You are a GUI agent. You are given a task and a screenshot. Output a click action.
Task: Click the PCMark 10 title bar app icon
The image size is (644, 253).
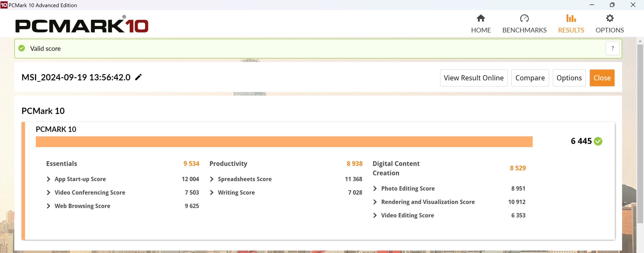point(4,5)
